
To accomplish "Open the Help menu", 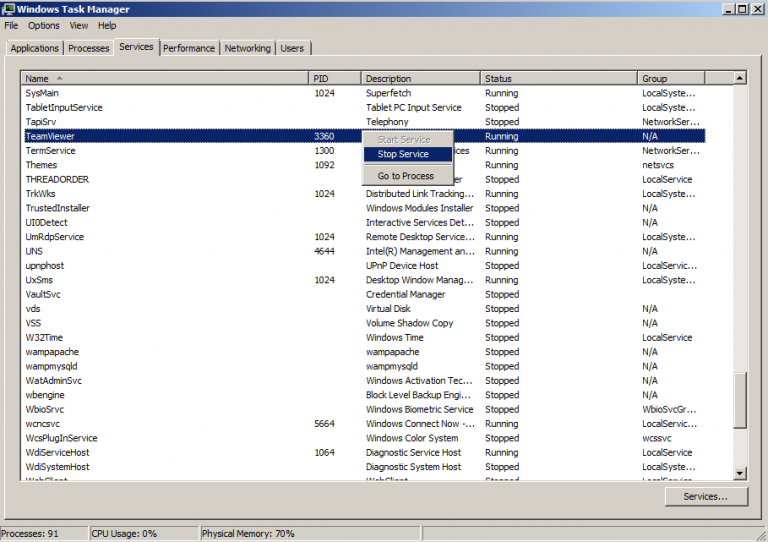I will pos(107,25).
